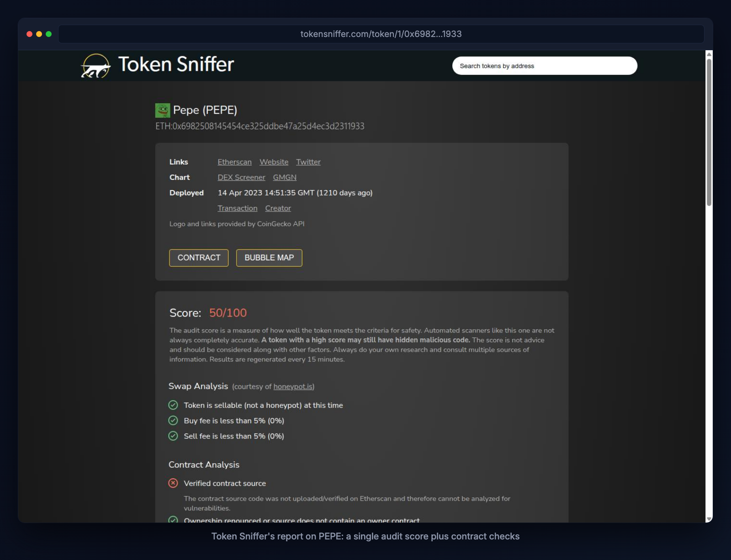Click the green maximize window dot
This screenshot has width=731, height=560.
(x=48, y=34)
